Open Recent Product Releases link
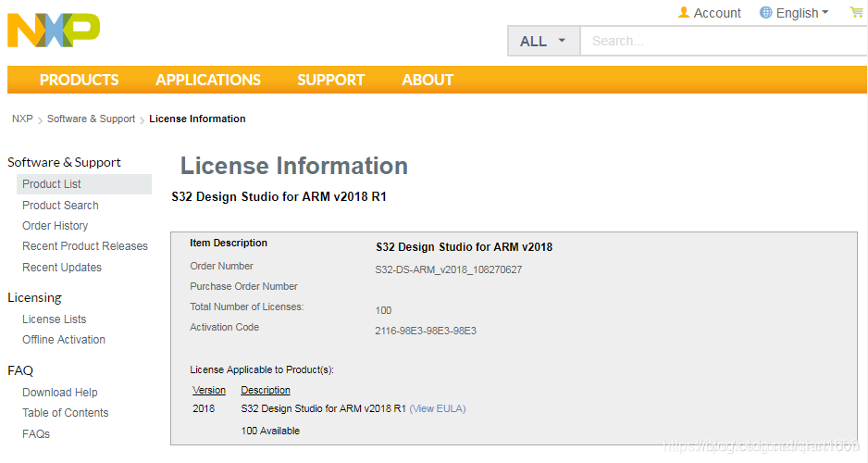868x463 pixels. [85, 246]
